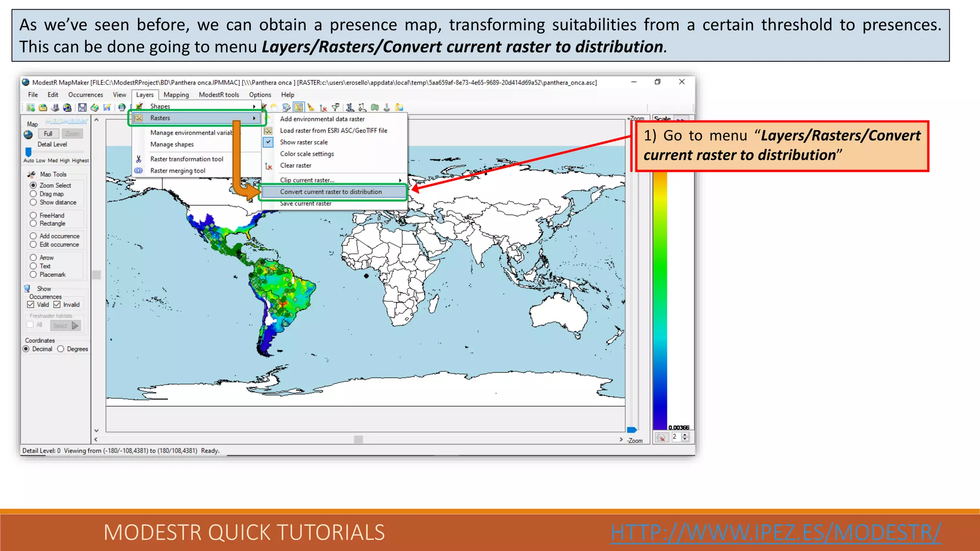Click the globe view toolbar icon
The width and height of the screenshot is (980, 551).
tap(122, 107)
